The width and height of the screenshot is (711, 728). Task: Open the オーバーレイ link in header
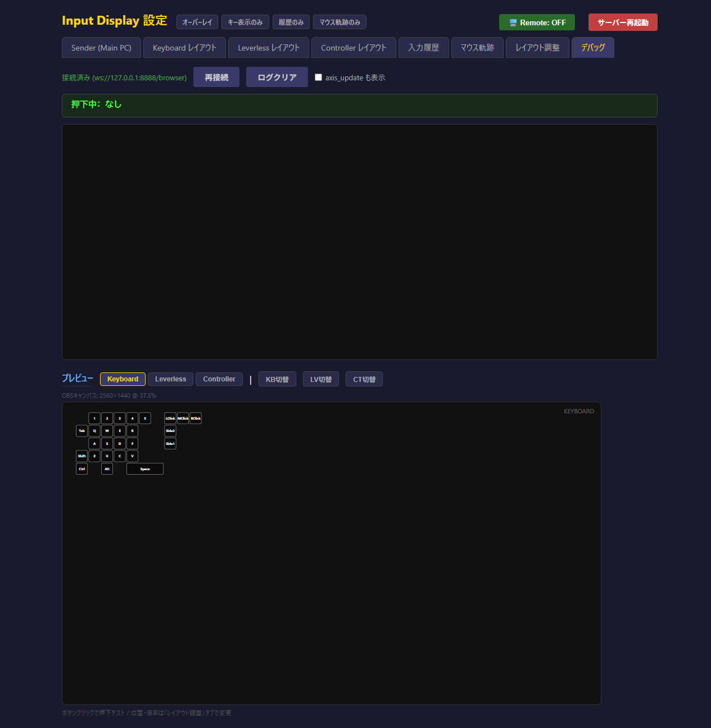(197, 22)
